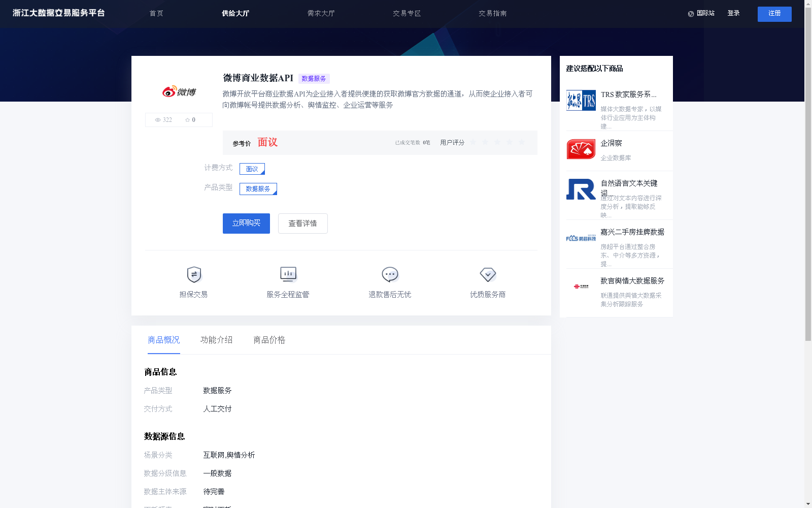Click the 建议搭配以下商品 heading
The height and width of the screenshot is (508, 812).
click(594, 69)
